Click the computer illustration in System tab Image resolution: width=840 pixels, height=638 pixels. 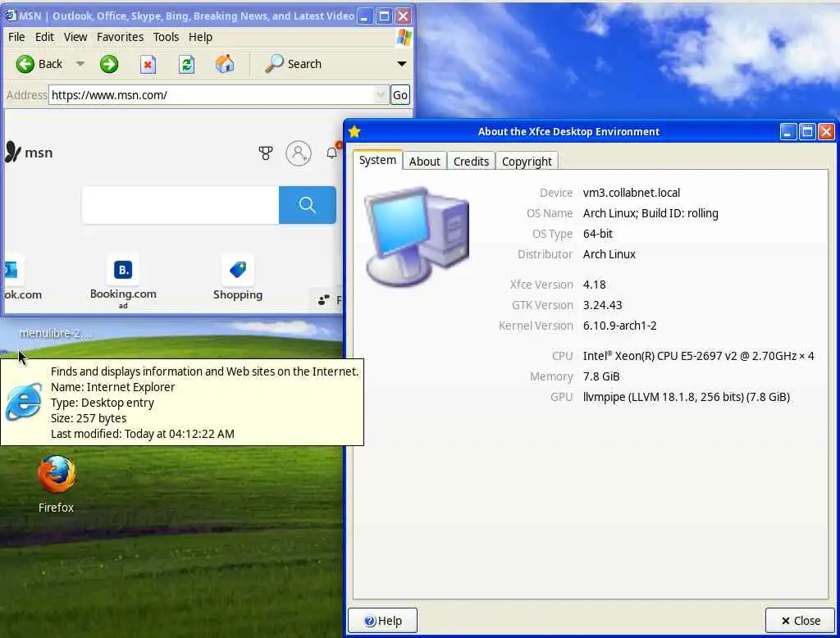pyautogui.click(x=416, y=237)
